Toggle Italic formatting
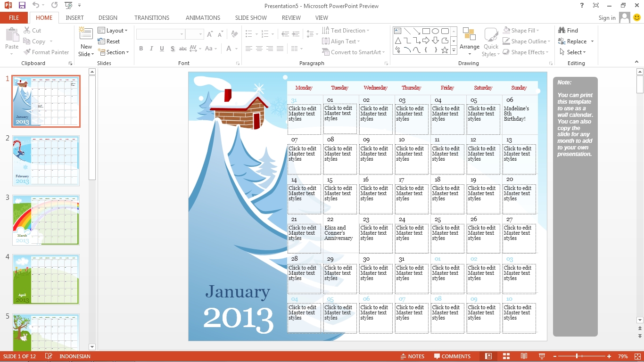 151,49
